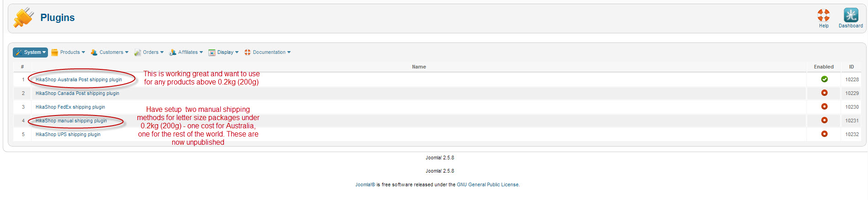This screenshot has width=868, height=200.
Task: Enable the UPS shipping plugin
Action: click(824, 134)
